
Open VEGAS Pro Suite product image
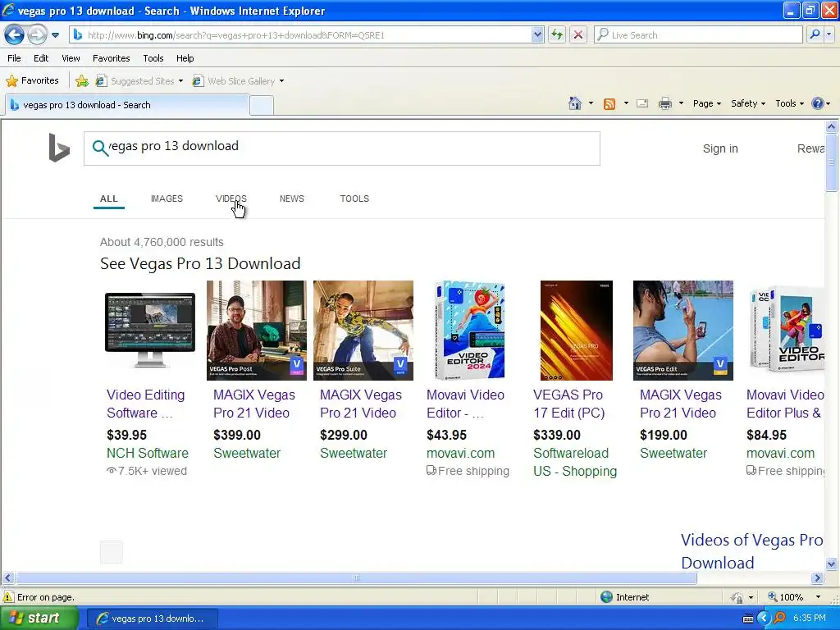[363, 331]
